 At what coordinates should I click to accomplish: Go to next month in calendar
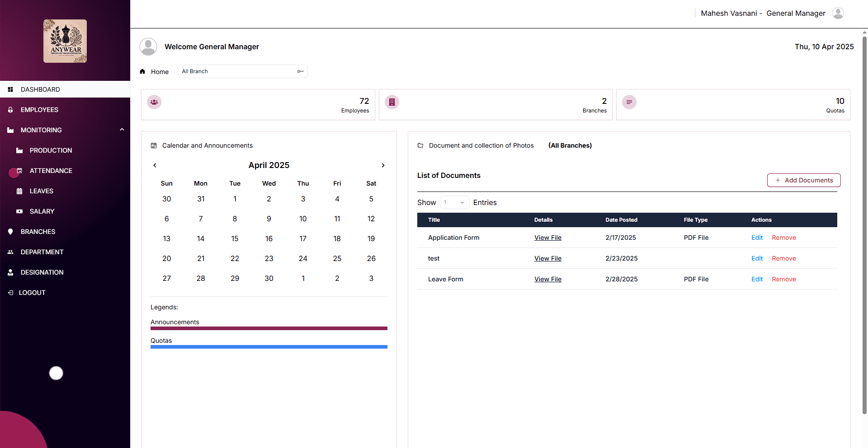(383, 165)
